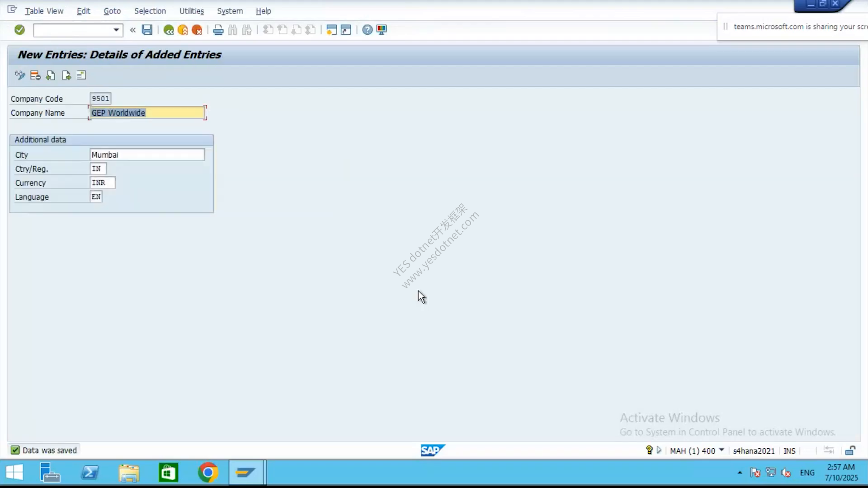
Task: Click the SAP window menu icon
Action: pyautogui.click(x=12, y=9)
